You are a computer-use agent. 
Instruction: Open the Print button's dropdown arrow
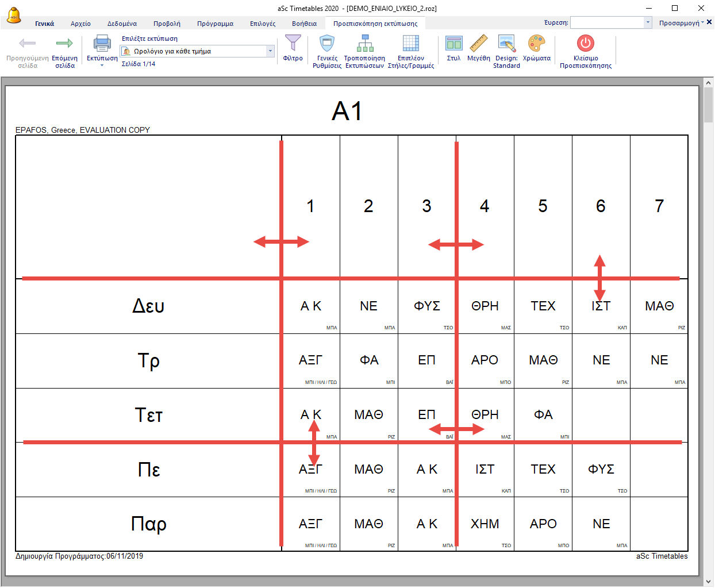pos(102,66)
